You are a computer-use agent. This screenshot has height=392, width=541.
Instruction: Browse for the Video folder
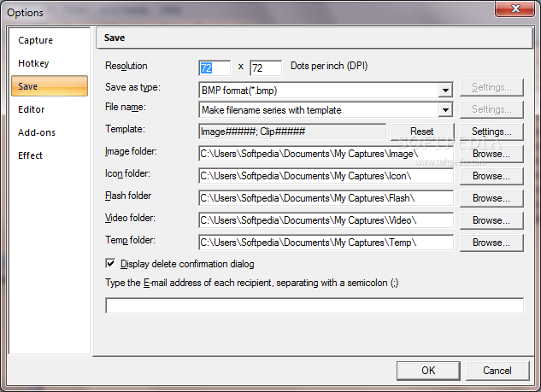point(491,220)
